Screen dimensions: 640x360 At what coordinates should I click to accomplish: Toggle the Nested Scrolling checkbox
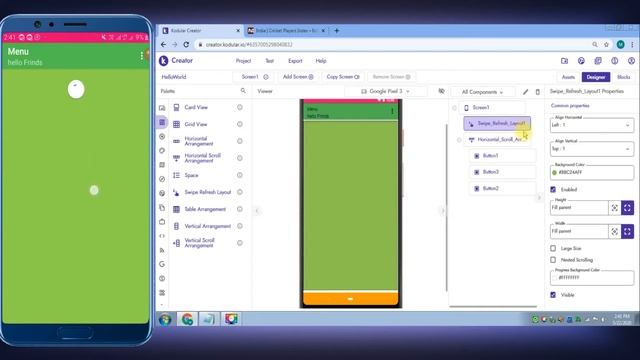(x=553, y=260)
